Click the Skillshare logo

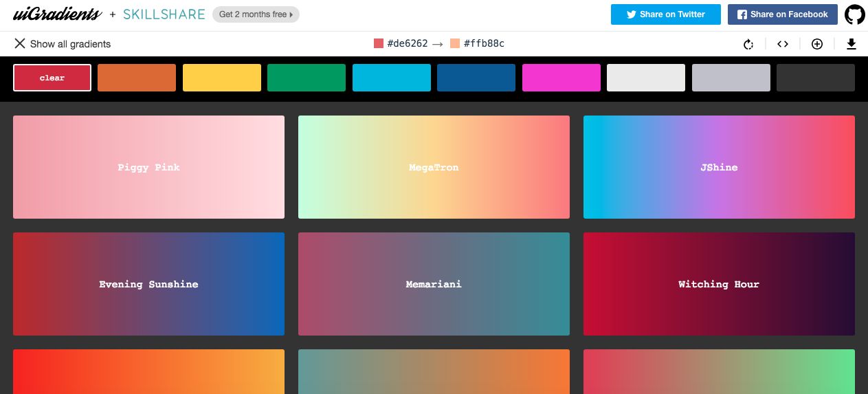(164, 14)
